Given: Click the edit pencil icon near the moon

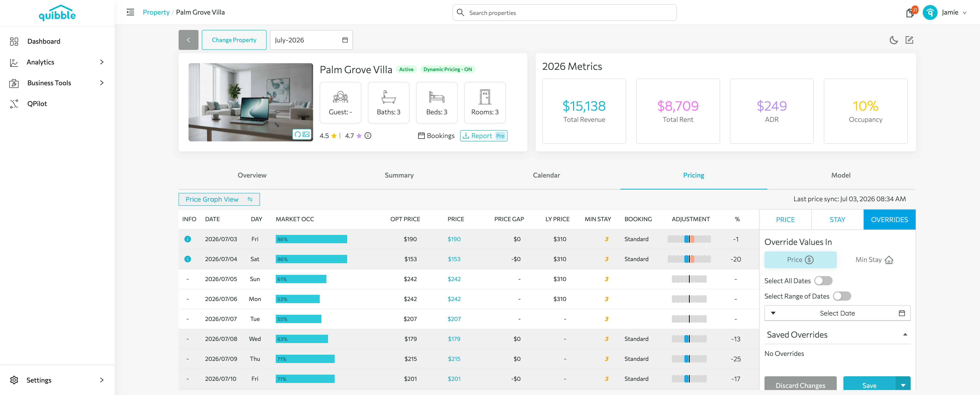Looking at the screenshot, I should (909, 40).
